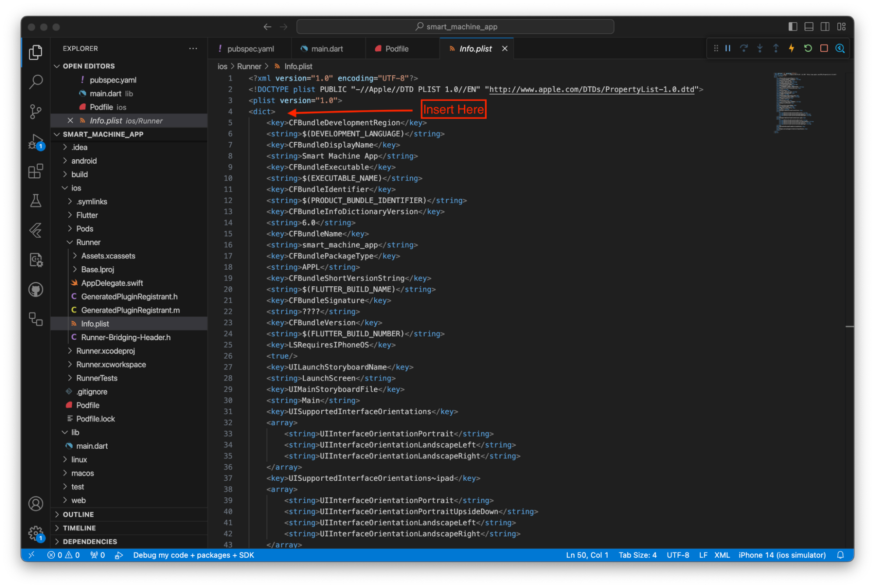Switch to the main.dart tab

point(327,48)
